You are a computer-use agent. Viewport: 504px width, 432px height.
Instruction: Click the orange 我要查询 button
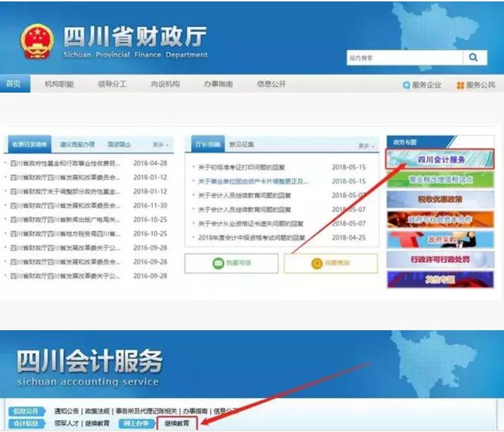tap(330, 263)
